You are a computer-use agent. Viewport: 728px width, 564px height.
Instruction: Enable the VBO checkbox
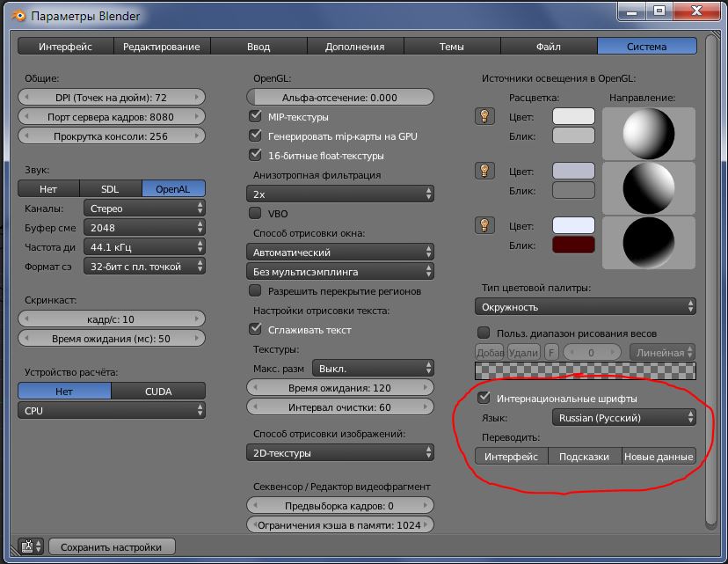[255, 213]
